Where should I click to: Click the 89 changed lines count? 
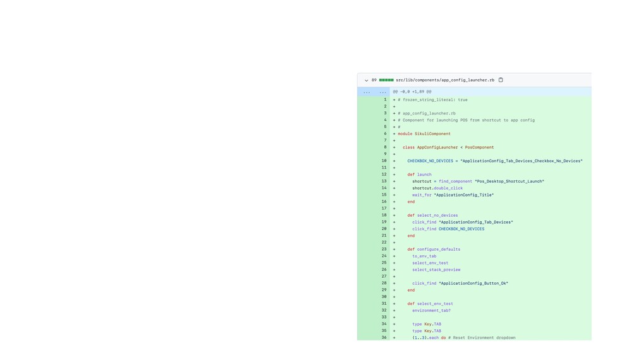click(x=374, y=80)
